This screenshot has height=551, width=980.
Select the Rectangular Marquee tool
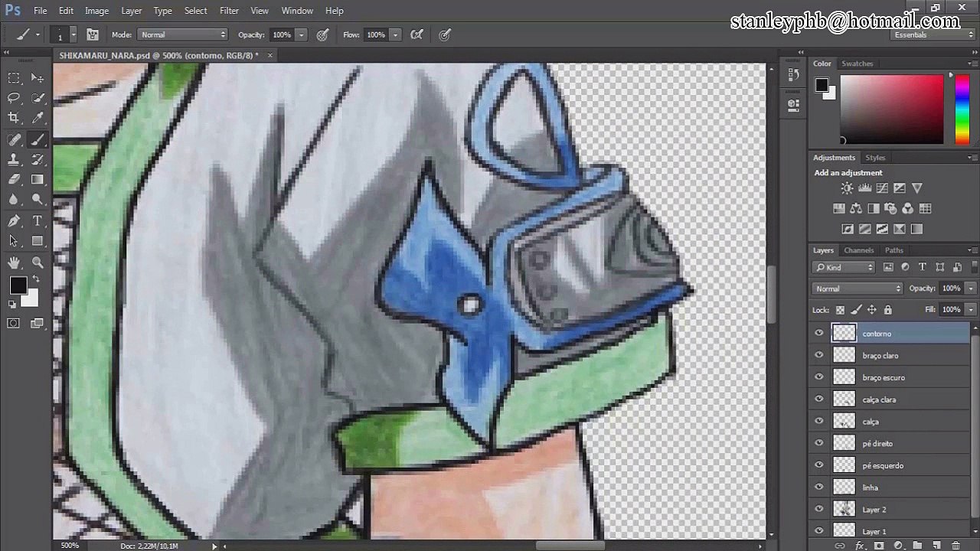pyautogui.click(x=14, y=78)
